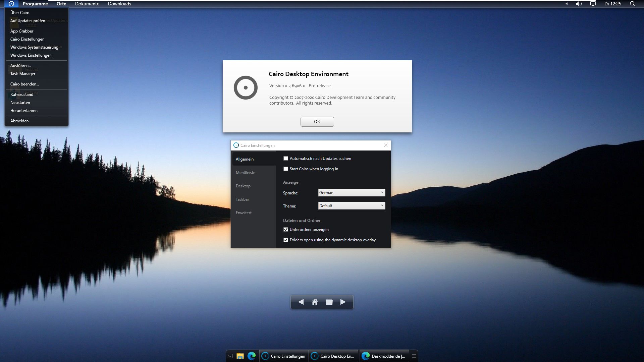The height and width of the screenshot is (362, 644).
Task: Switch to Deskmodder.de Edge taskbar window
Action: 384,356
